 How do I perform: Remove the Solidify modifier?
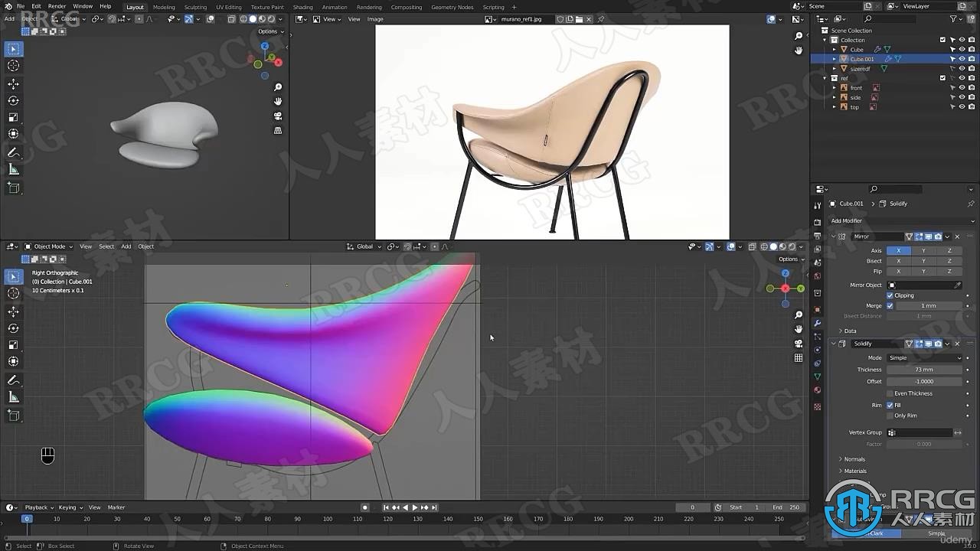(x=957, y=344)
